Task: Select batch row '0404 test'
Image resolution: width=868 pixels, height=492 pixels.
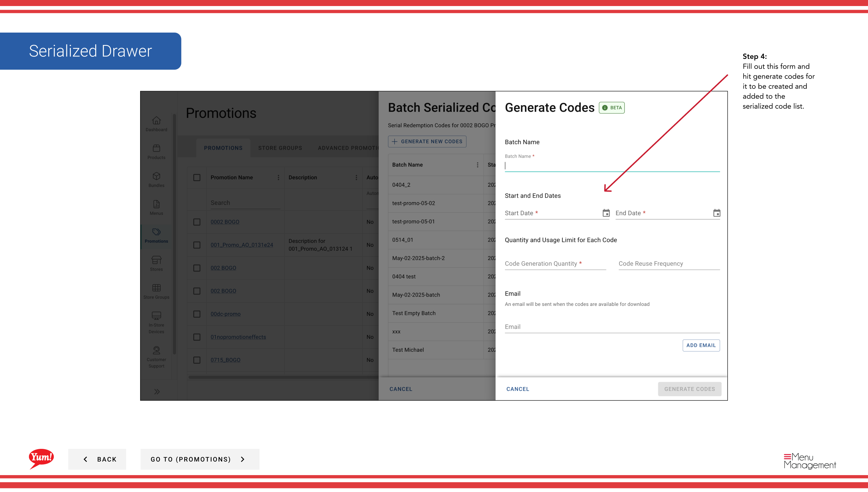Action: tap(442, 276)
